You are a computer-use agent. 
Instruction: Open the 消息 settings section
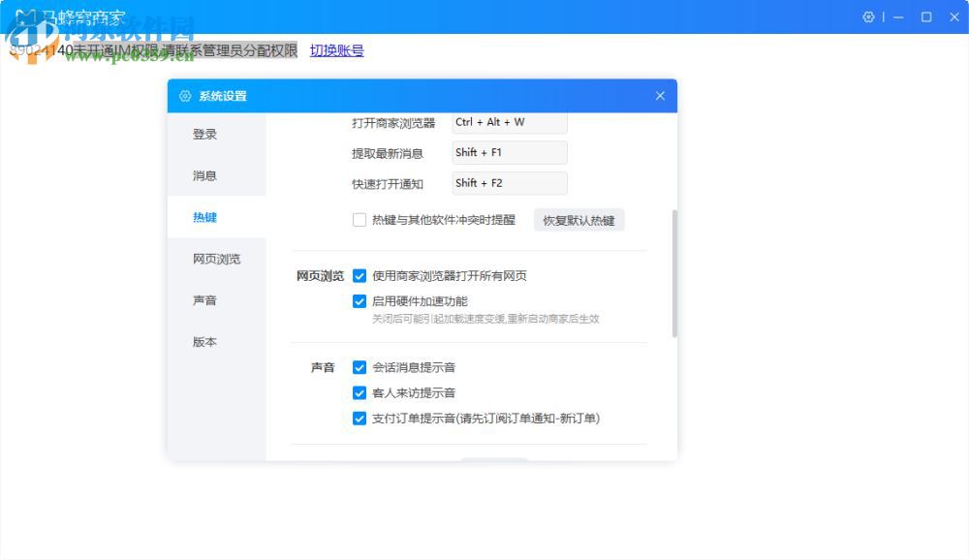[203, 175]
